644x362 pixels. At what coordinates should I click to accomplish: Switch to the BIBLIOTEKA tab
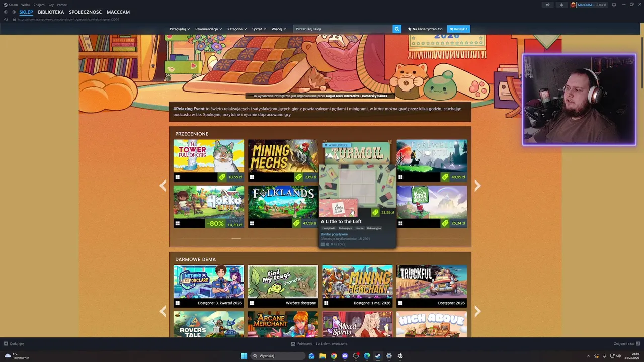[51, 12]
